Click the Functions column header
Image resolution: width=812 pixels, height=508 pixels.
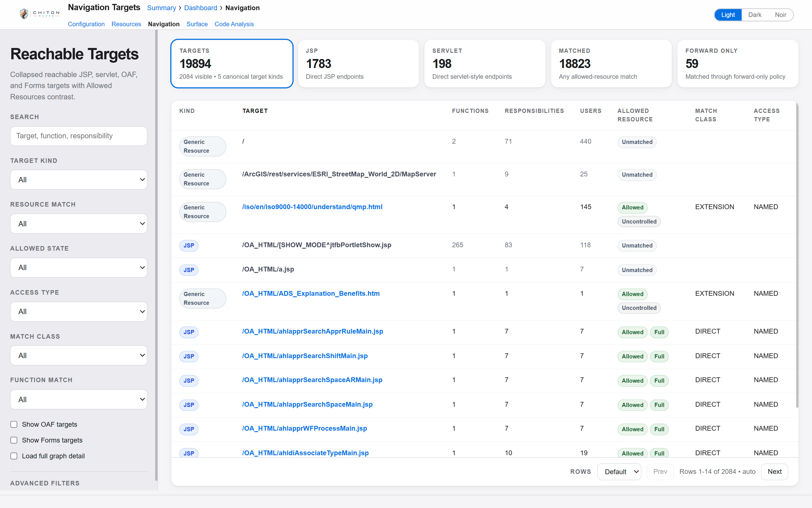point(470,111)
